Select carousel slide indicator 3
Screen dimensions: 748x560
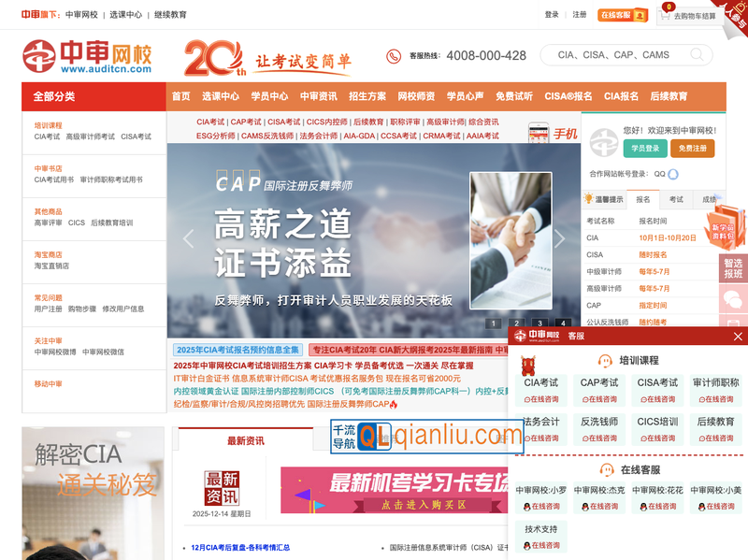coord(539,323)
